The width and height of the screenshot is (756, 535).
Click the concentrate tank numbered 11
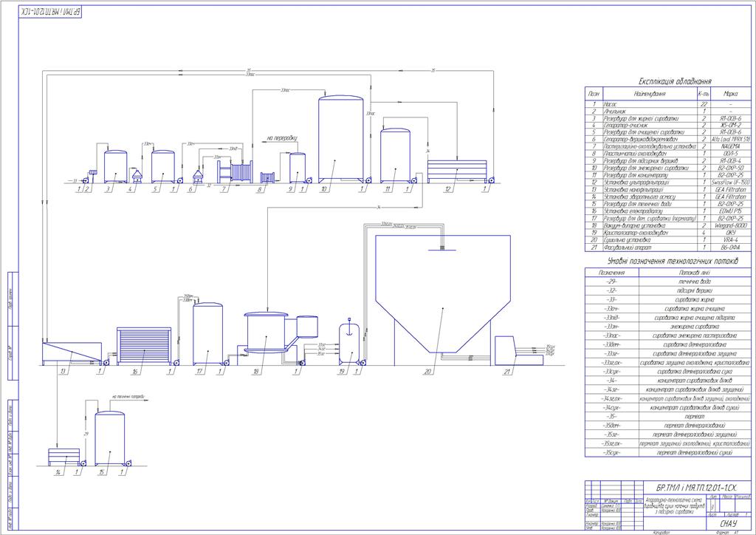[396, 156]
